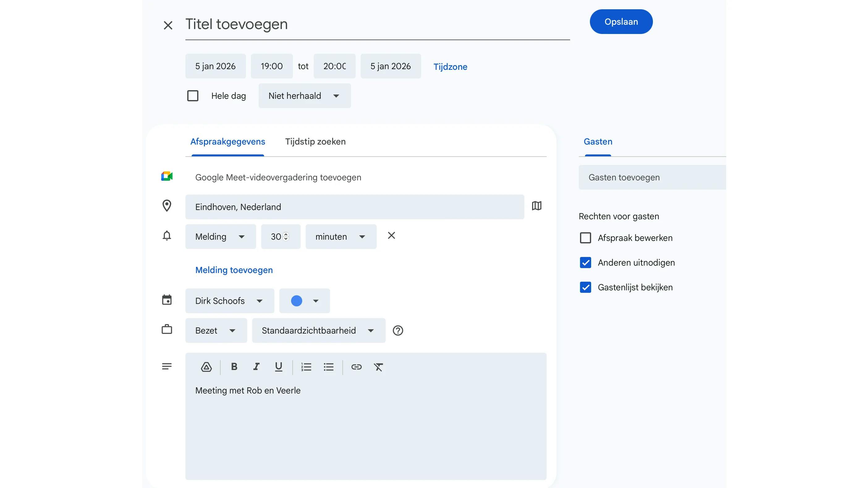
Task: Insert a numbered list
Action: coord(306,367)
